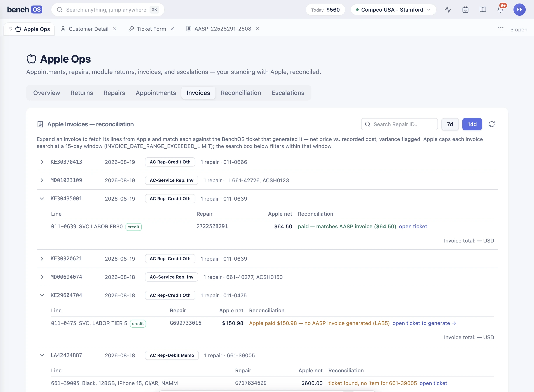Image resolution: width=534 pixels, height=392 pixels.
Task: Focus the global Search anything field
Action: [108, 10]
